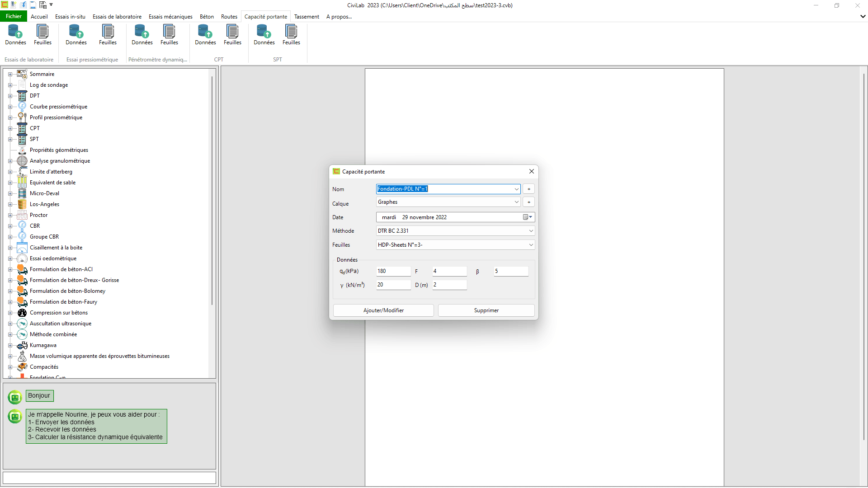Switch to the Tassement tab
This screenshot has width=868, height=488.
(307, 17)
